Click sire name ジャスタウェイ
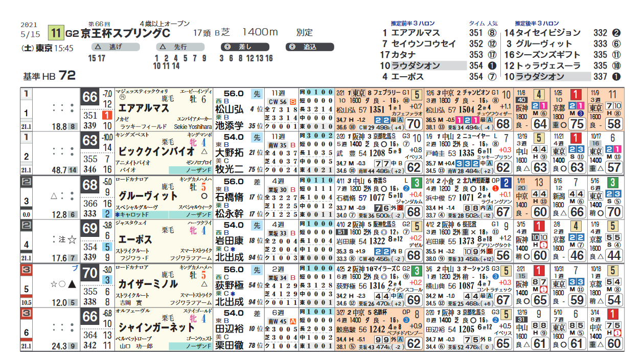644x352 pixels. tap(132, 224)
